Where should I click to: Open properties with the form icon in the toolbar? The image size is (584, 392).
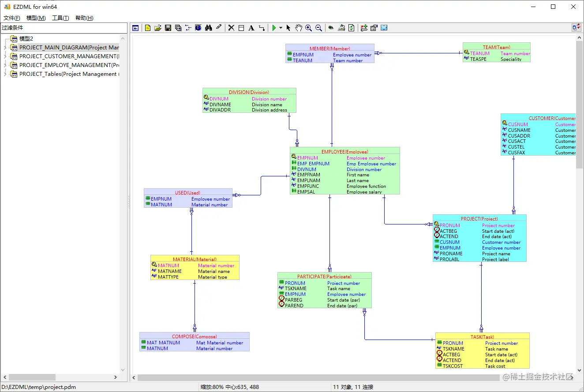[374, 28]
